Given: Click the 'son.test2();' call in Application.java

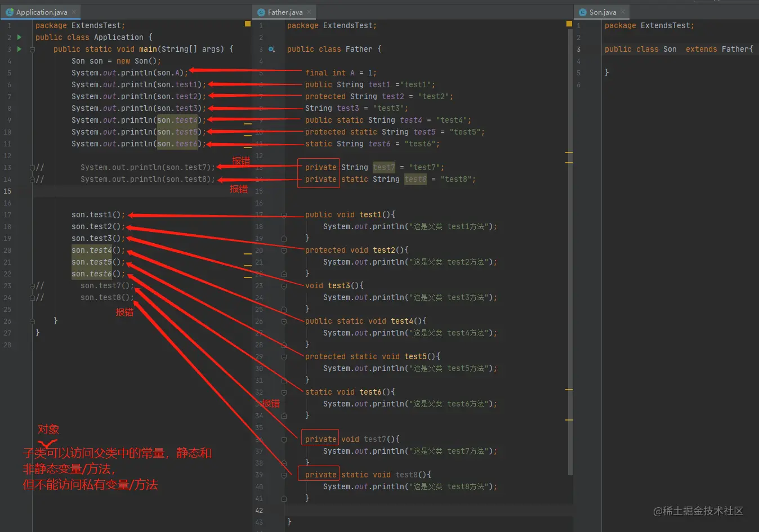Looking at the screenshot, I should (98, 226).
